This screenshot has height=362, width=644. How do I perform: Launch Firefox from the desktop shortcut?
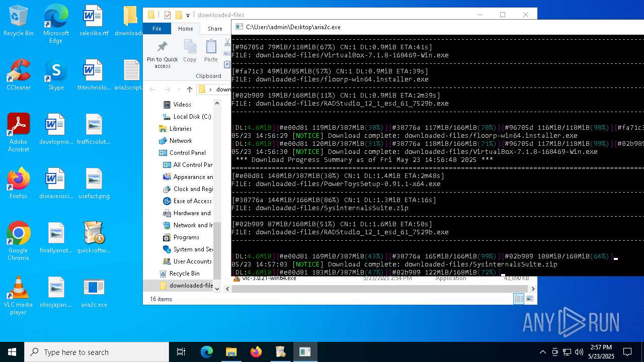click(19, 184)
